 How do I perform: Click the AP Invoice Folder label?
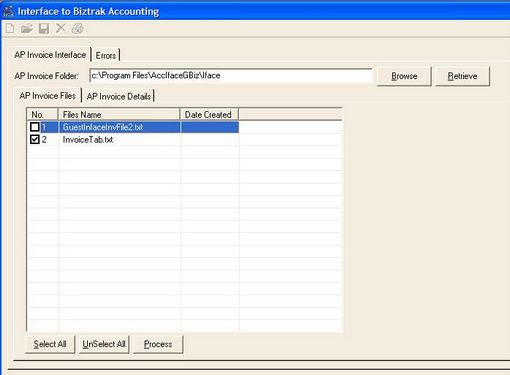point(46,76)
